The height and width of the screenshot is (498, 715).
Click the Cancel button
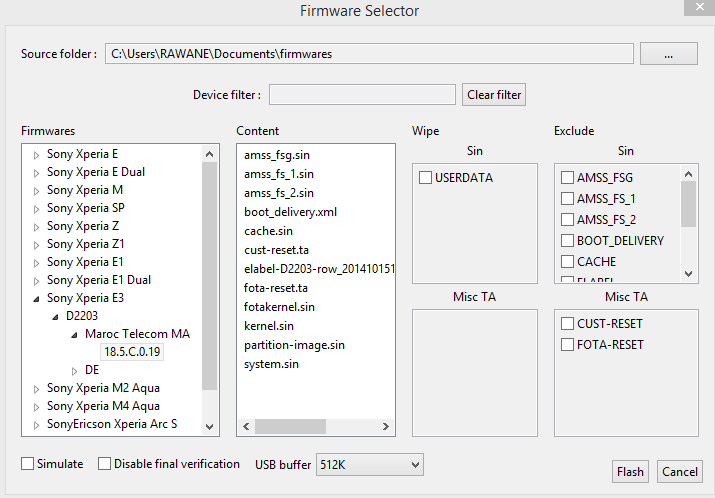[x=679, y=472]
